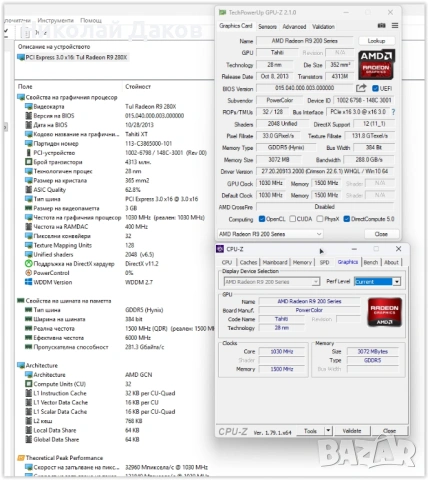Click the Брой транзистори row icon
The height and width of the screenshot is (480, 428).
tap(29, 162)
